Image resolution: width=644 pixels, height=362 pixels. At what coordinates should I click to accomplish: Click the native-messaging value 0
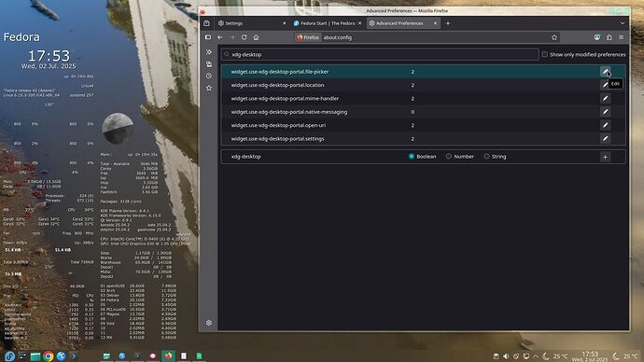(x=413, y=112)
